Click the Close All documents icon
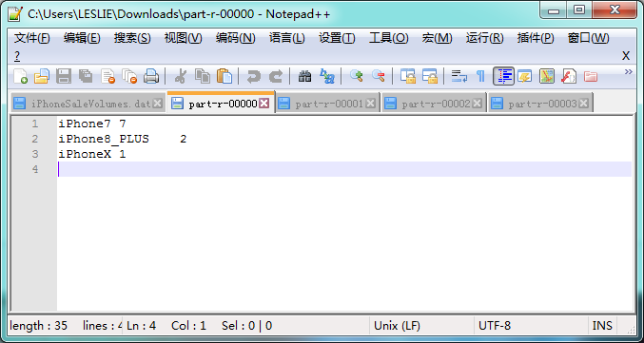The width and height of the screenshot is (644, 343). click(129, 76)
